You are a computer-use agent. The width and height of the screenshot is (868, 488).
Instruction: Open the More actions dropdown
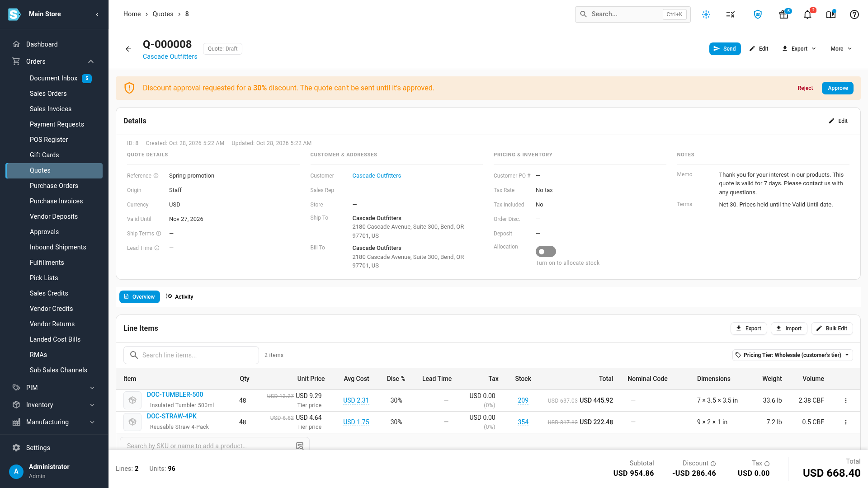[x=841, y=49]
